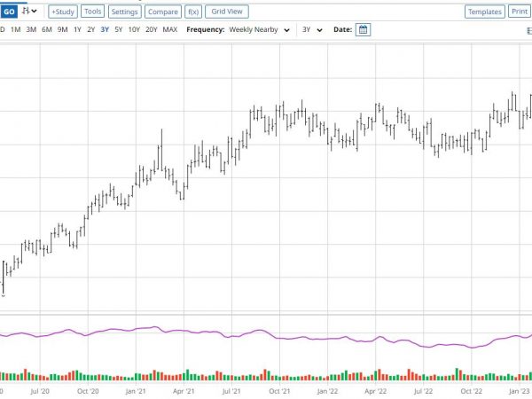The width and height of the screenshot is (532, 399).
Task: Switch to Grid View
Action: pyautogui.click(x=228, y=12)
